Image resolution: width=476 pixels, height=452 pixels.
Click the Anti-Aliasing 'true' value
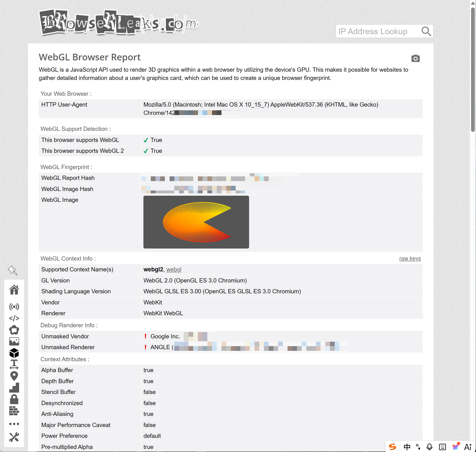148,414
